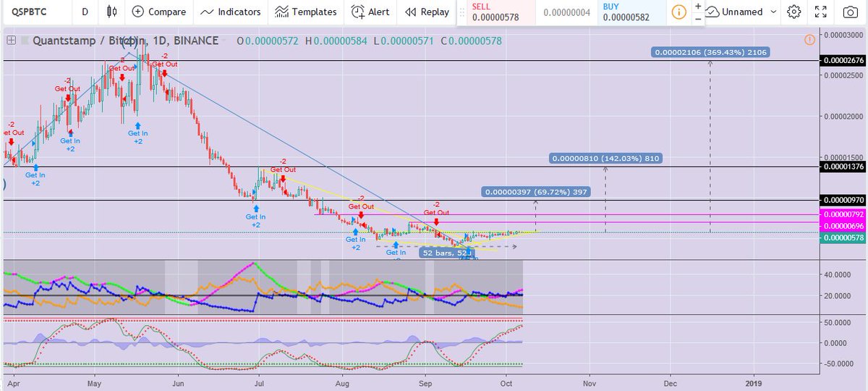Open the candlestick chart style selector
This screenshot has height=391, width=868.
(x=111, y=12)
